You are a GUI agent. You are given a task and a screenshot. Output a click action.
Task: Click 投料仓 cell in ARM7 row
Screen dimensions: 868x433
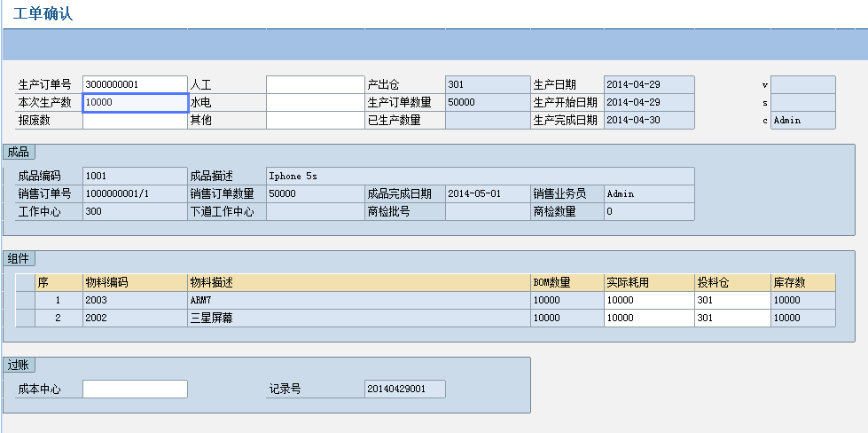tap(732, 300)
